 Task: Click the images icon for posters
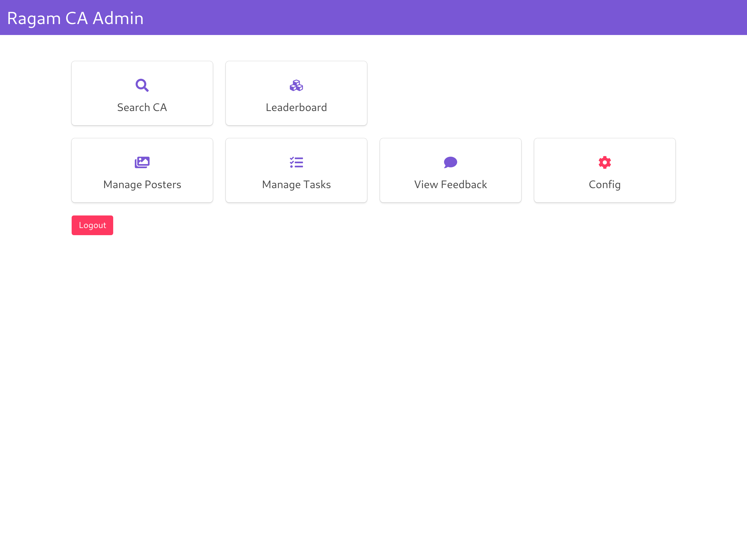click(142, 162)
